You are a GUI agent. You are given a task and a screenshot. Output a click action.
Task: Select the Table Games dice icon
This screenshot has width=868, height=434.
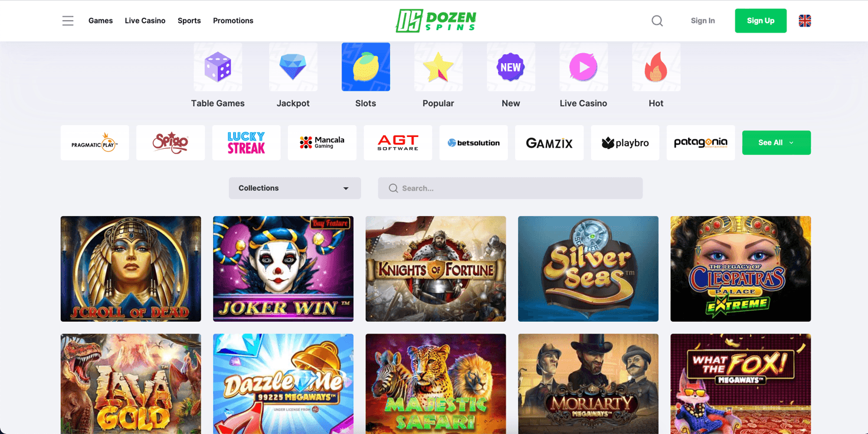click(218, 67)
